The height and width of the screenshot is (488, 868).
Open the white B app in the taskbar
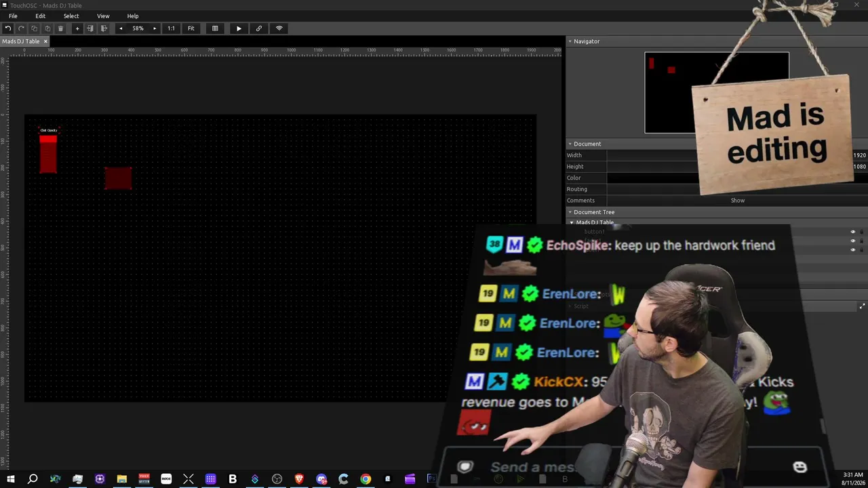[233, 479]
